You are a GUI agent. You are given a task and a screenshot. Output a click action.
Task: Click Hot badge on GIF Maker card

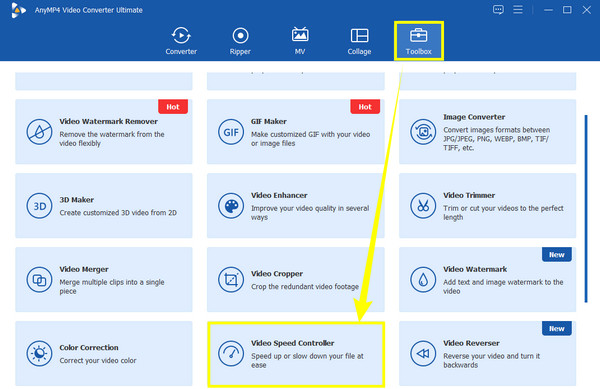click(365, 107)
